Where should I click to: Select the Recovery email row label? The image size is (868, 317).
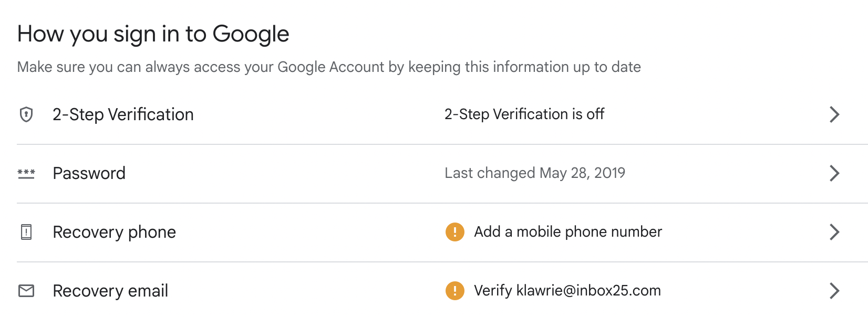[111, 291]
